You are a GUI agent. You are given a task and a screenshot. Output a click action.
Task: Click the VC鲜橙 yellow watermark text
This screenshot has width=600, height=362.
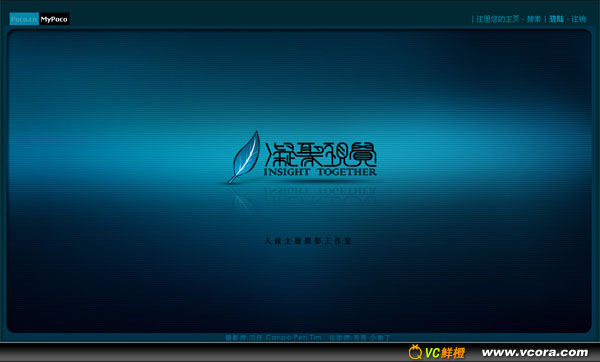click(x=445, y=352)
